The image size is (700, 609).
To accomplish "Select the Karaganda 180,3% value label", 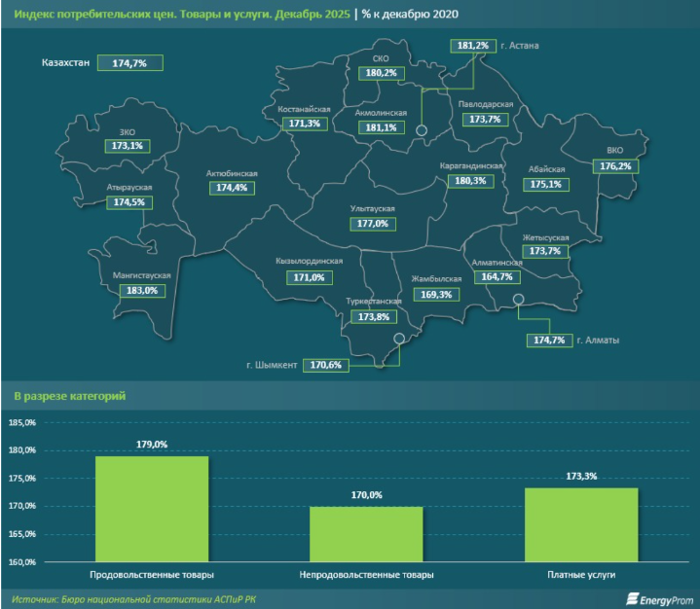I will 469,181.
